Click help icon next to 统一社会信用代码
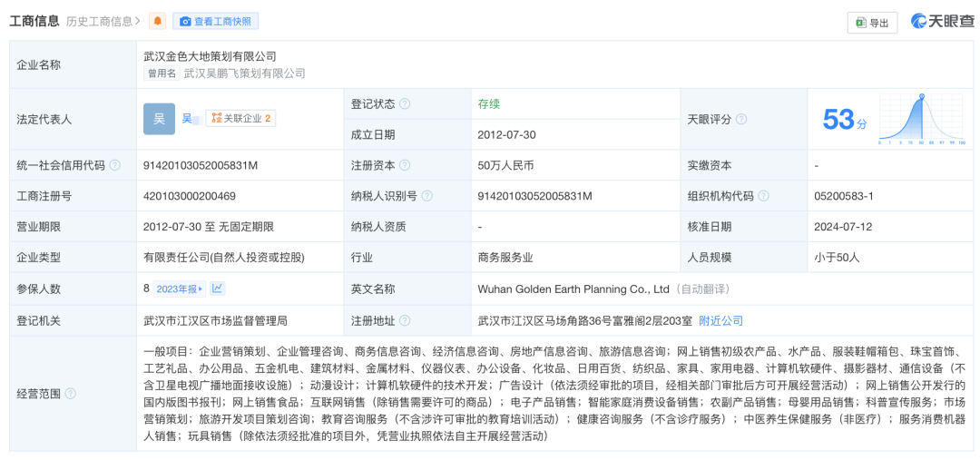The height and width of the screenshot is (460, 980). click(114, 165)
